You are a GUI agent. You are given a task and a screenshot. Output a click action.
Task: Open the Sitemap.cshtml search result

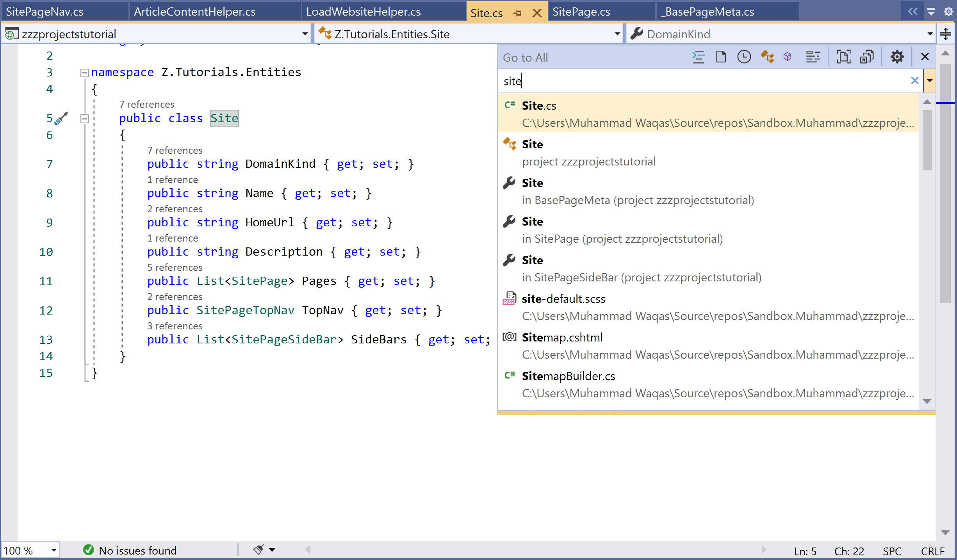(x=562, y=338)
